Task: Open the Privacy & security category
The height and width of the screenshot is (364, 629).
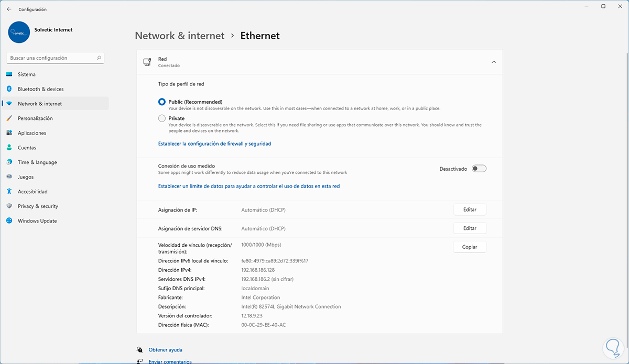Action: (38, 206)
